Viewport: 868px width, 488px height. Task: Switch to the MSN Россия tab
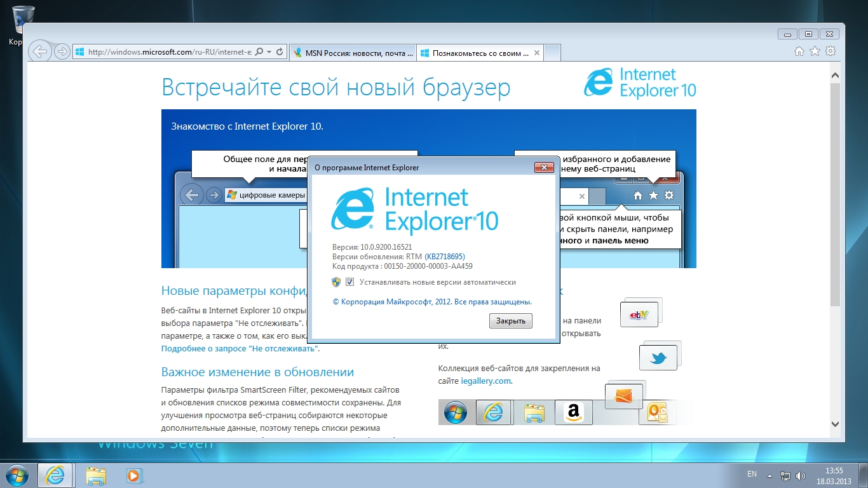352,53
